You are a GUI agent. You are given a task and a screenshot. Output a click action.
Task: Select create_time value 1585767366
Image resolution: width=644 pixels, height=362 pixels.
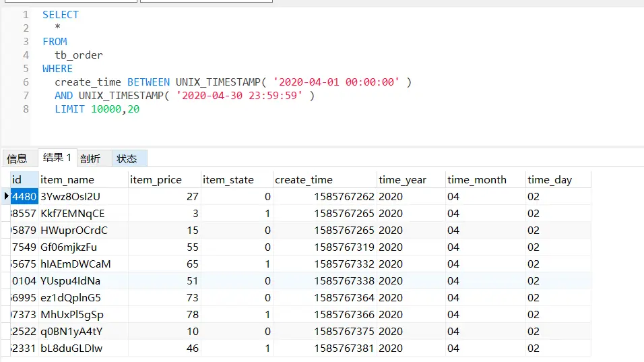325,315
